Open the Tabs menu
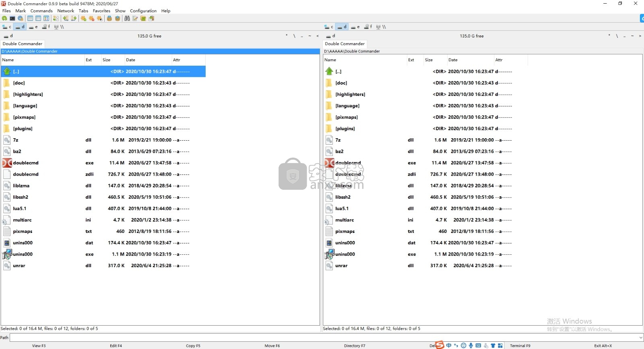The width and height of the screenshot is (644, 349). point(83,11)
